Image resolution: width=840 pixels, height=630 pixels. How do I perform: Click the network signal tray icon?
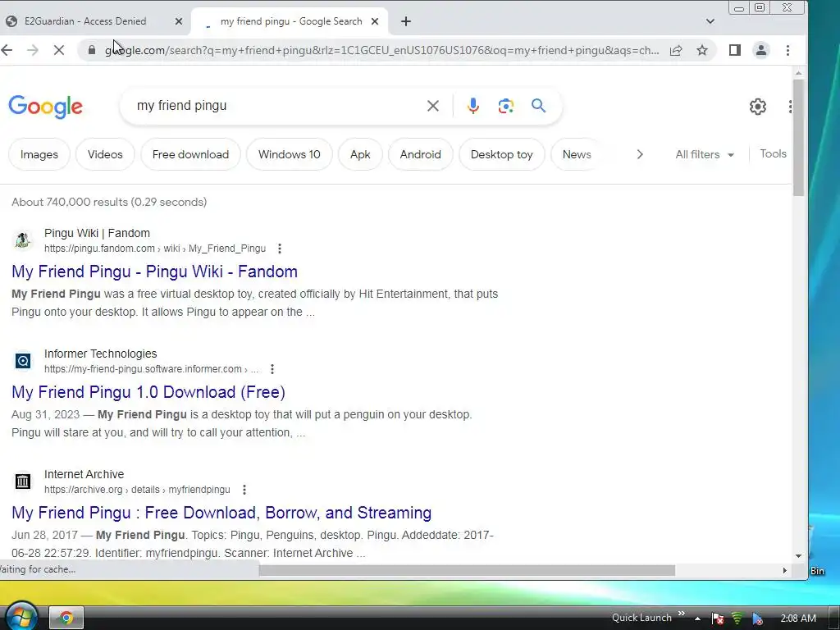click(x=737, y=619)
